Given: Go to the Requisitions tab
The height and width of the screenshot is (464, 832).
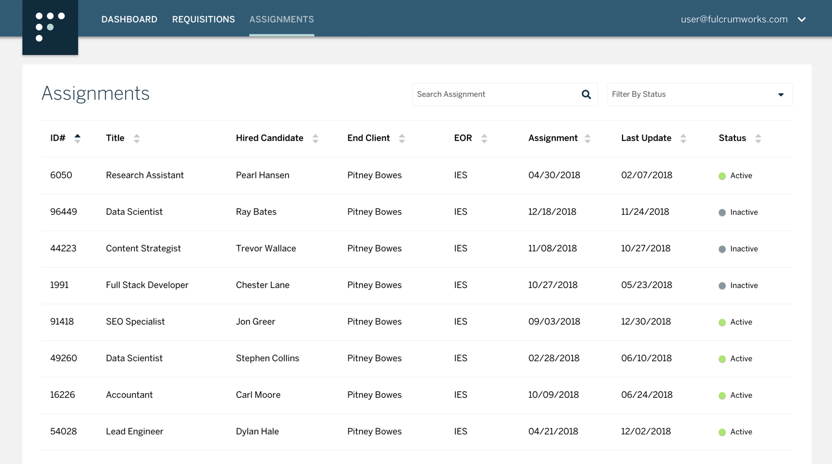Looking at the screenshot, I should (203, 20).
